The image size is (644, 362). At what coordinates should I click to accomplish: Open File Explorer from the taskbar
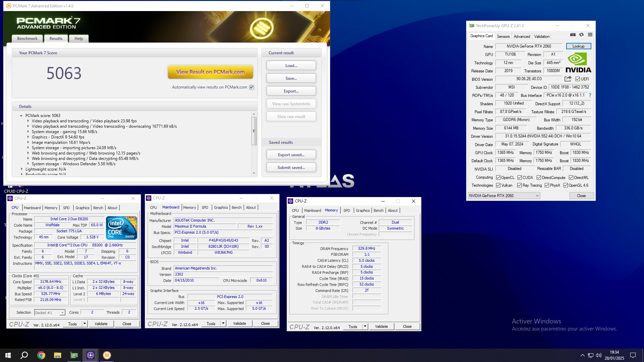58,355
